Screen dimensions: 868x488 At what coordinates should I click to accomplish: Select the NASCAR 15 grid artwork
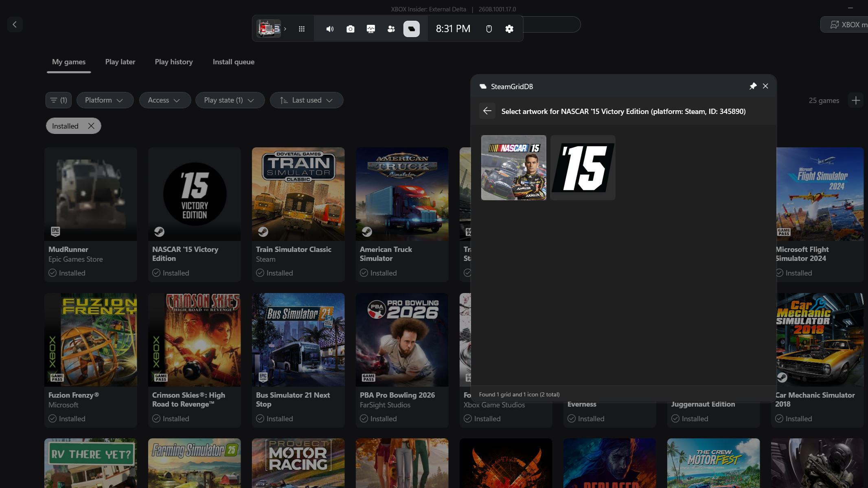(514, 168)
